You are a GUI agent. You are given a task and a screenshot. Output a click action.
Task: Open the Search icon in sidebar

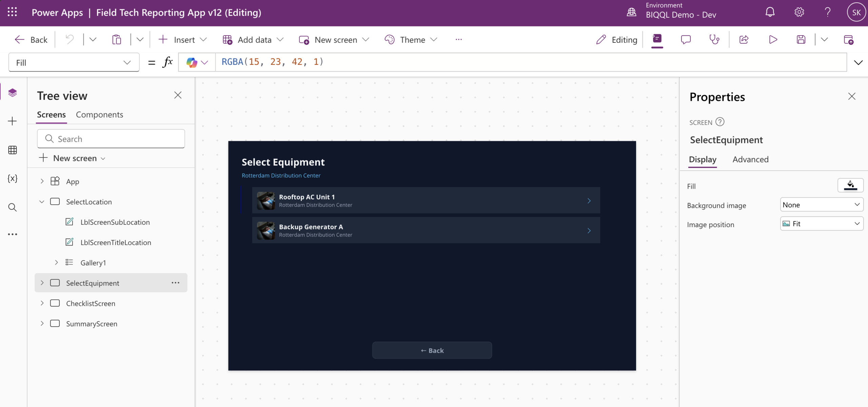[13, 207]
